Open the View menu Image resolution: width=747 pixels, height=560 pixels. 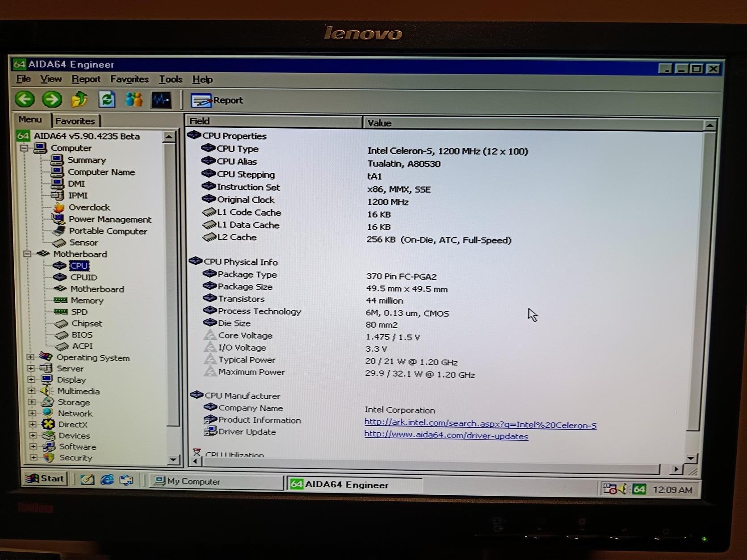click(51, 79)
